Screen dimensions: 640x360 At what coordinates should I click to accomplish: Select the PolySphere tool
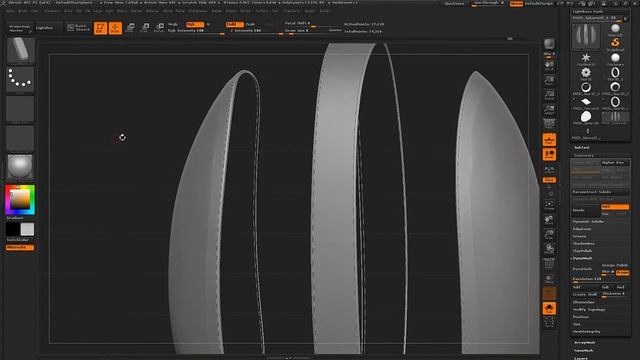[615, 58]
